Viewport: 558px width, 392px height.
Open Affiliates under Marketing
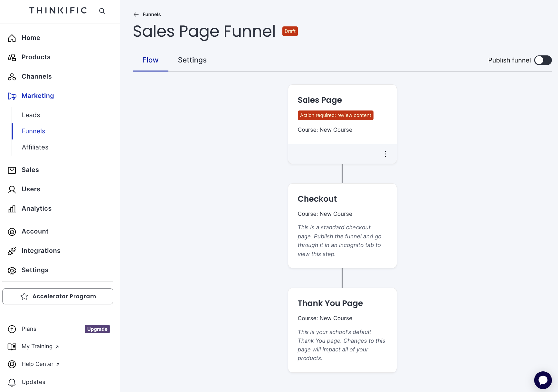click(35, 147)
